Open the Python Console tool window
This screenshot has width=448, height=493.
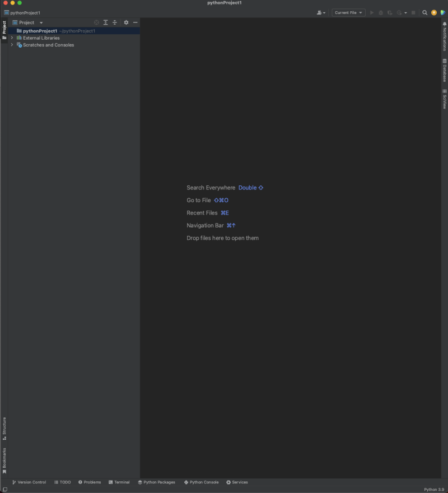point(201,482)
